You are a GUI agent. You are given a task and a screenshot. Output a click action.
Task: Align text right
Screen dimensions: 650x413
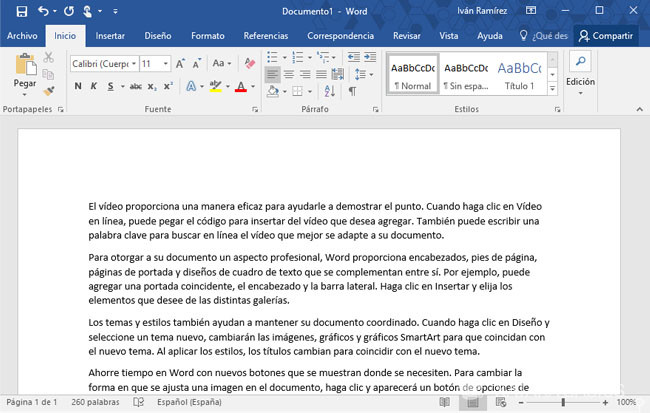point(305,75)
